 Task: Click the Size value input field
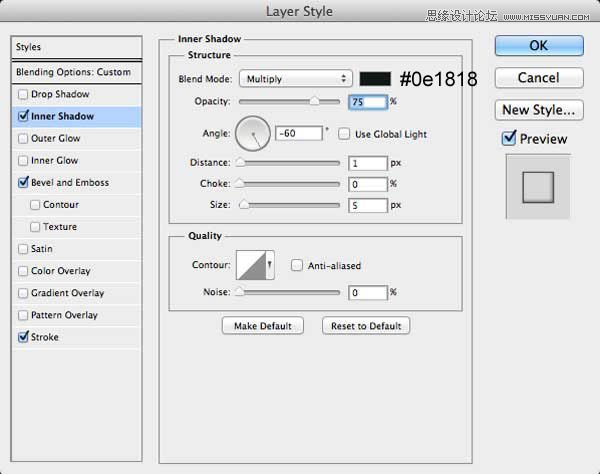point(368,205)
